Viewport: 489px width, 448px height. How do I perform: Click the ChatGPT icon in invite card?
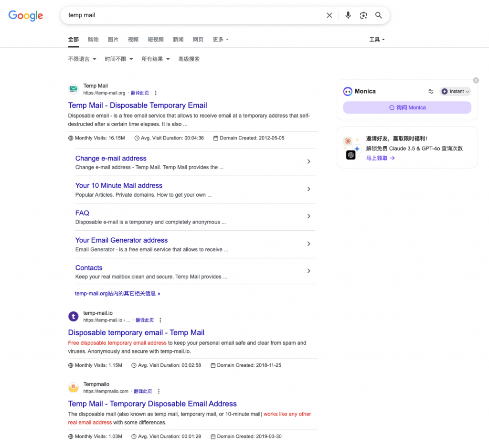(x=351, y=155)
